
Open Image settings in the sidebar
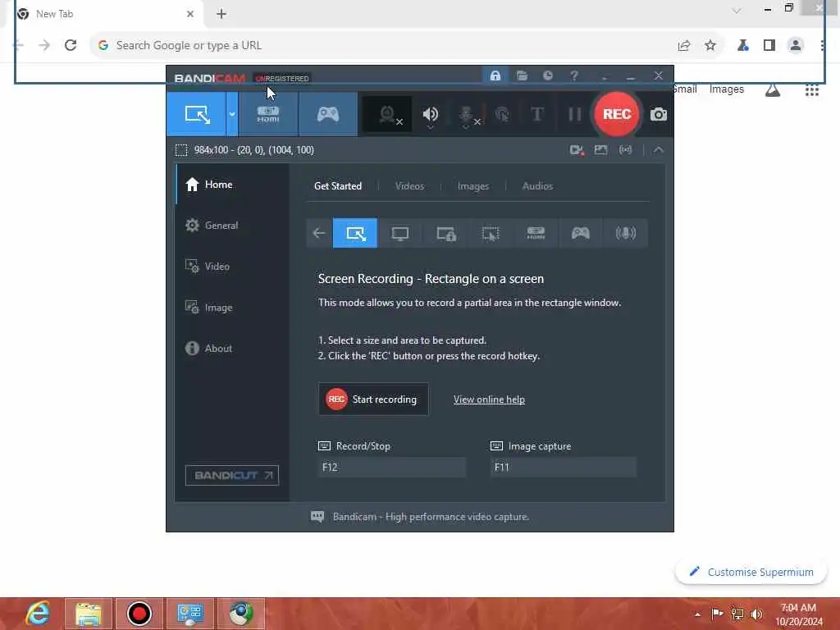(232, 308)
